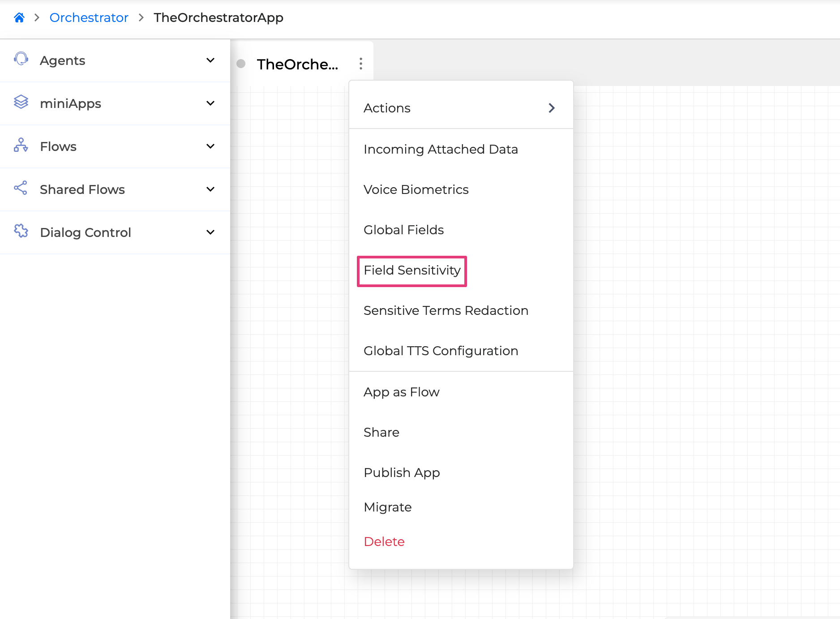Choose Sensitive Terms Redaction option
Screen dimensions: 840x619
(446, 311)
